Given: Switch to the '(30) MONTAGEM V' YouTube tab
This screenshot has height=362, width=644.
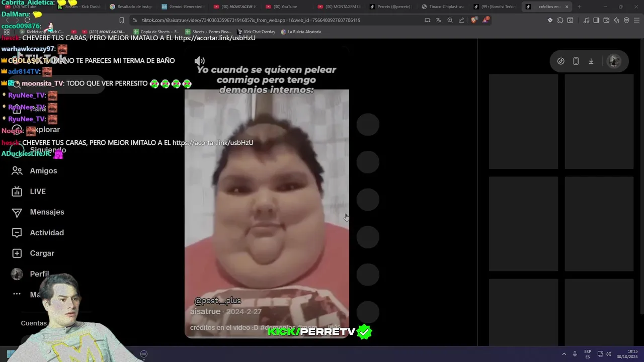Looking at the screenshot, I should [234, 7].
